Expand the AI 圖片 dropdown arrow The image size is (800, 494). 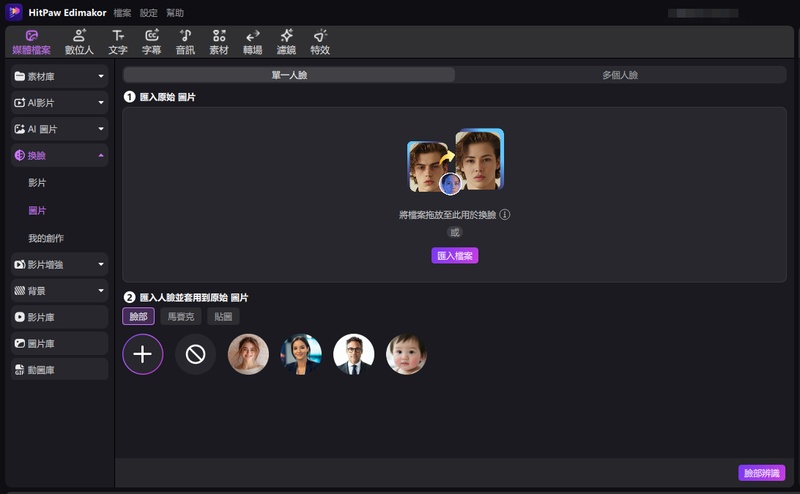101,129
